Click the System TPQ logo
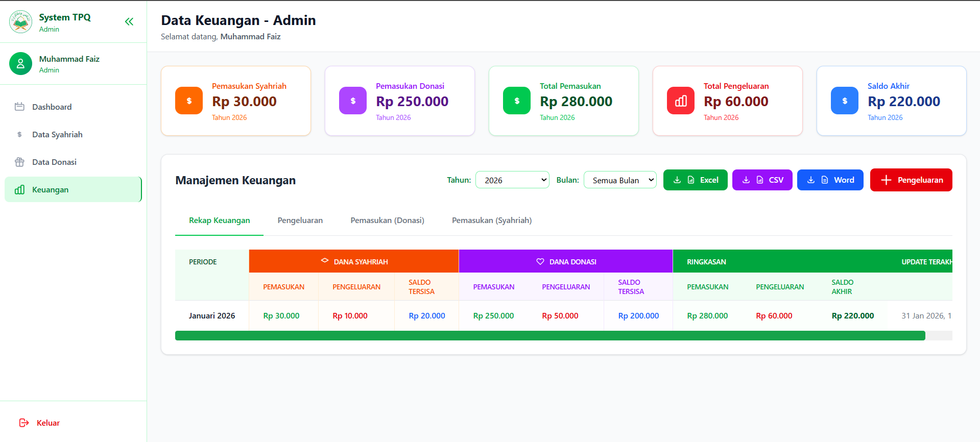Image resolution: width=980 pixels, height=442 pixels. click(x=20, y=22)
